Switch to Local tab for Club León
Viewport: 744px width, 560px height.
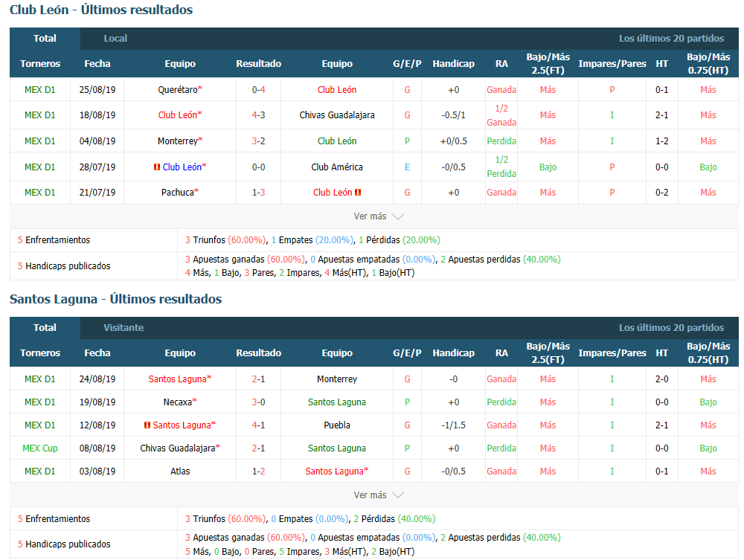tap(115, 39)
